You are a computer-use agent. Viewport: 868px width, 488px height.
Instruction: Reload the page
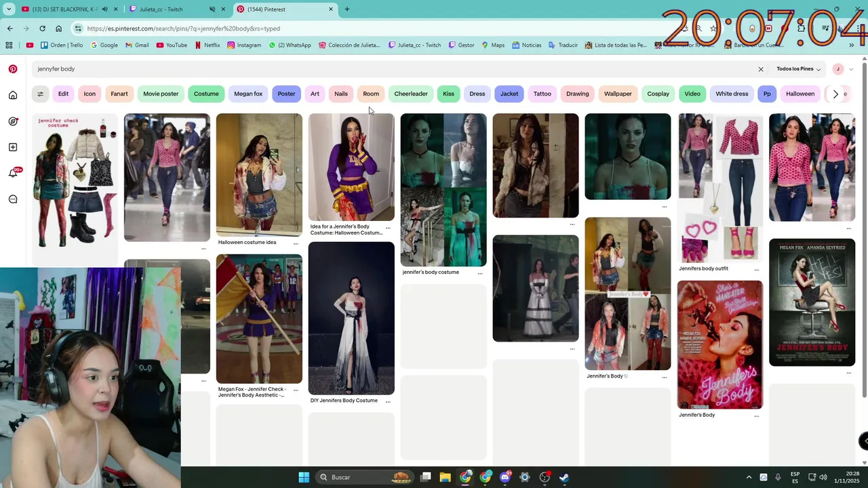point(42,28)
